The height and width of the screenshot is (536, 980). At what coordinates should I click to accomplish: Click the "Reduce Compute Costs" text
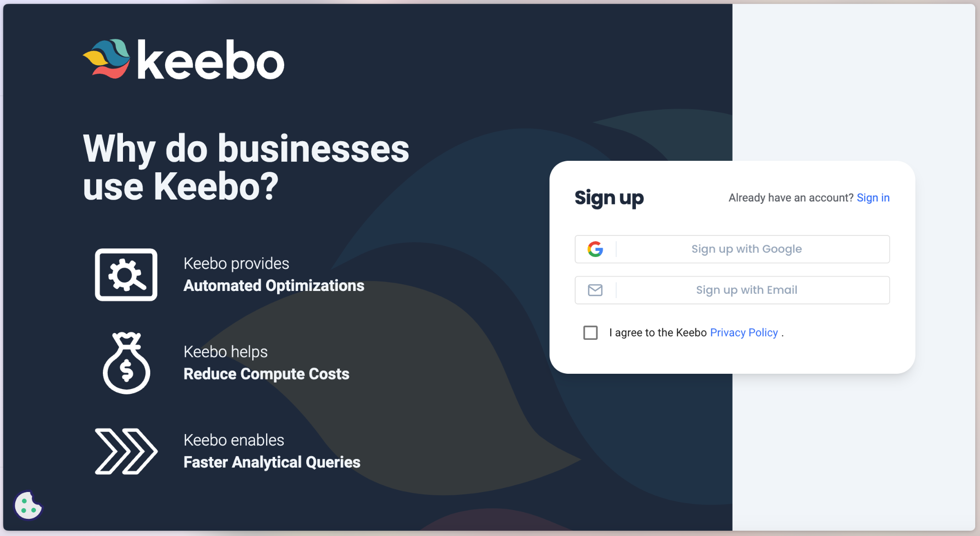pyautogui.click(x=267, y=374)
